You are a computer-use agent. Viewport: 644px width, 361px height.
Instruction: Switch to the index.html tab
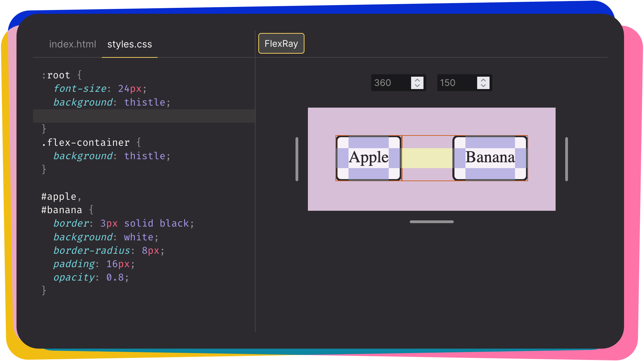(x=73, y=44)
